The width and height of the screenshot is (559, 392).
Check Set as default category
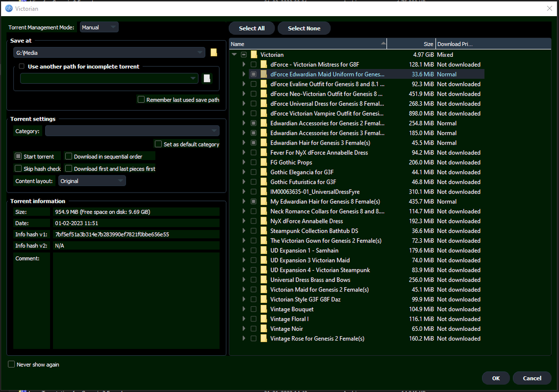point(158,144)
